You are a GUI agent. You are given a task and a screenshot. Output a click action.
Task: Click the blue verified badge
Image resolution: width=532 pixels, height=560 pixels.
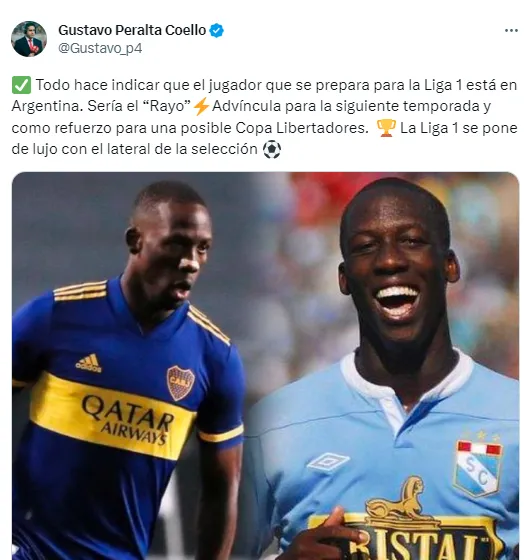[x=217, y=30]
